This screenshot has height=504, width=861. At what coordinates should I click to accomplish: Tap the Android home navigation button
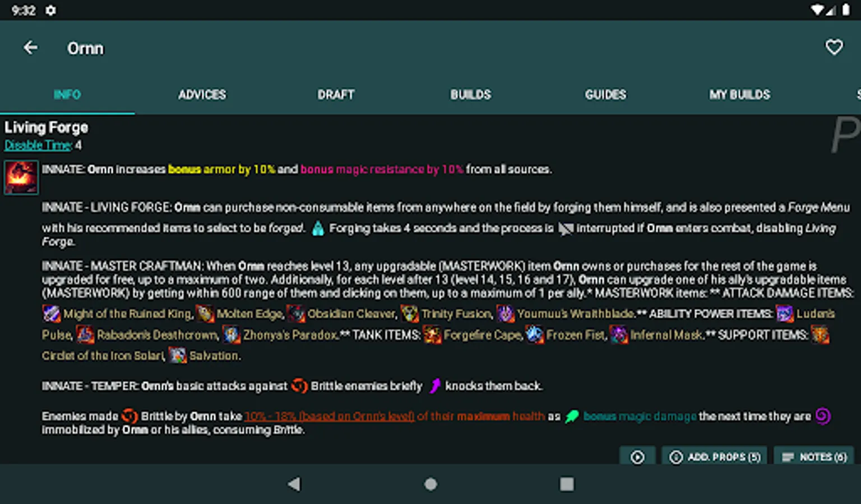coord(430,484)
